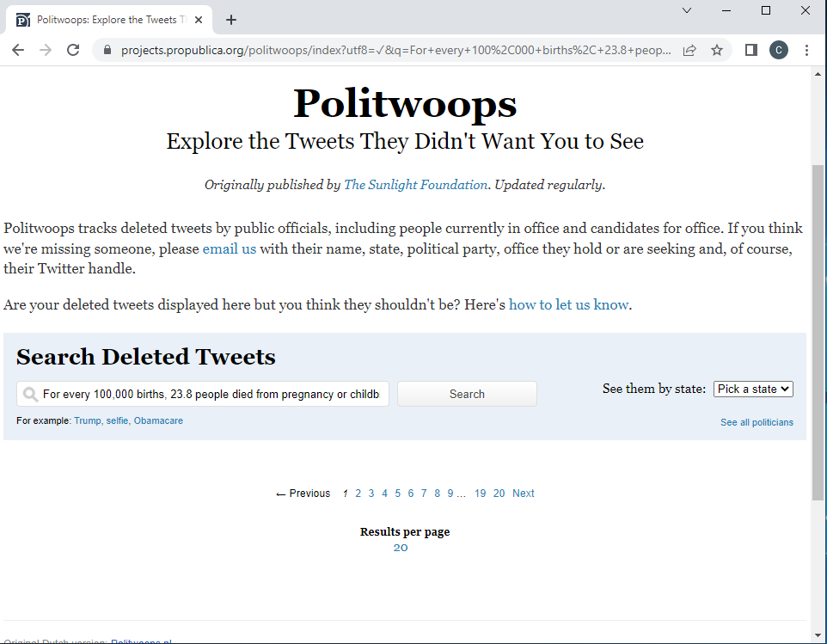This screenshot has height=644, width=827.
Task: Open the tab search chevron in title bar
Action: [x=687, y=10]
